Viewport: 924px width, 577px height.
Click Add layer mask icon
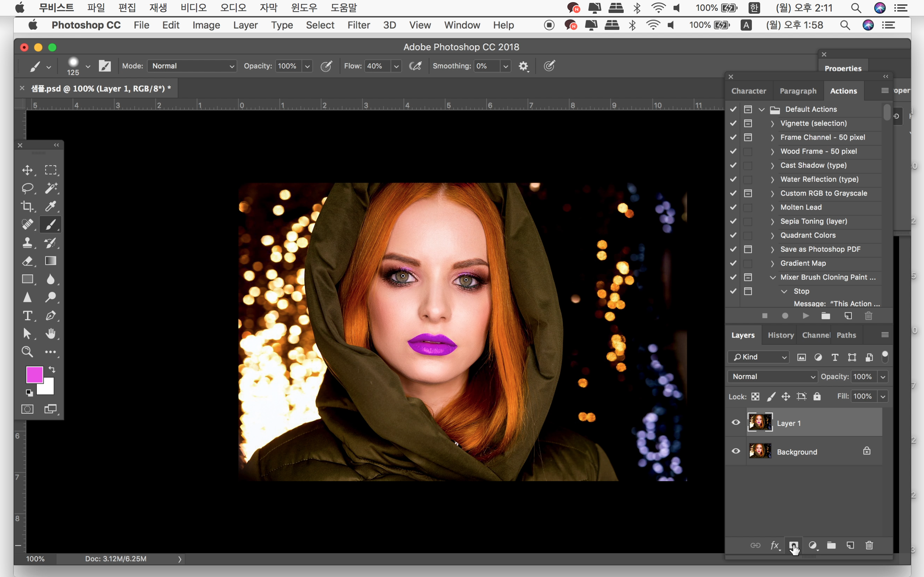[x=793, y=545]
